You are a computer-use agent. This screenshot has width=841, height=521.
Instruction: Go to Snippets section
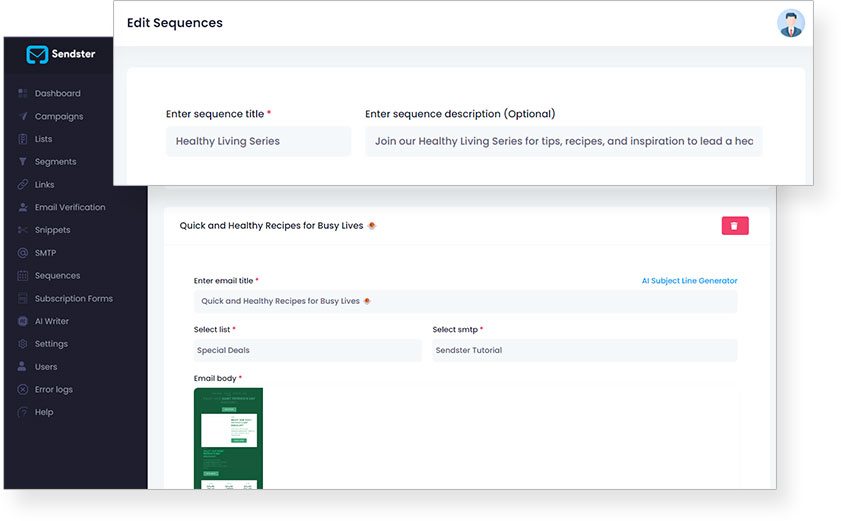click(x=53, y=230)
